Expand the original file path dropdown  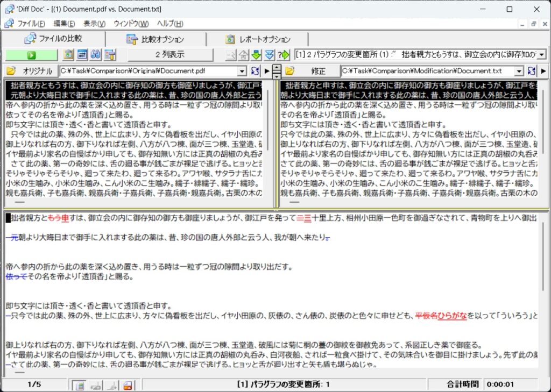(242, 72)
